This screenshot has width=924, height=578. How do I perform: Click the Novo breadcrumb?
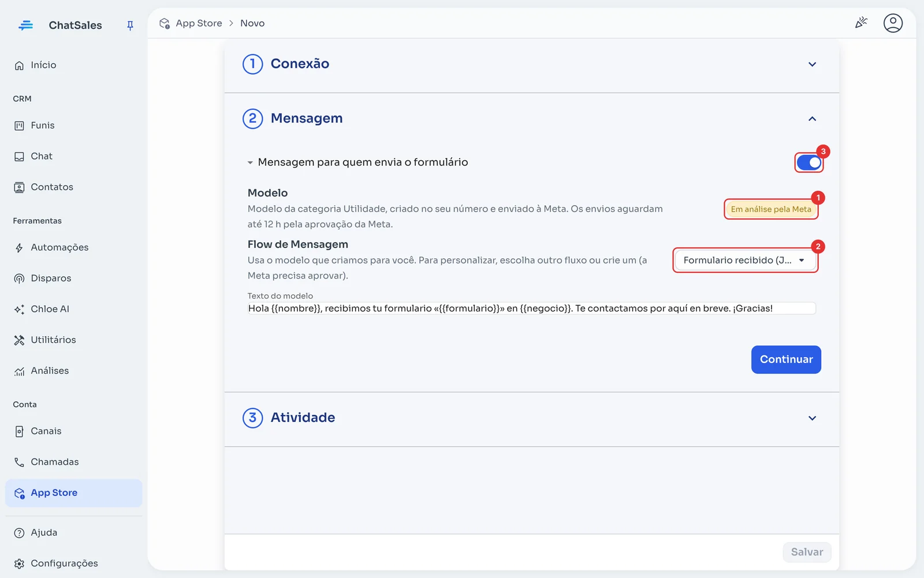point(252,23)
